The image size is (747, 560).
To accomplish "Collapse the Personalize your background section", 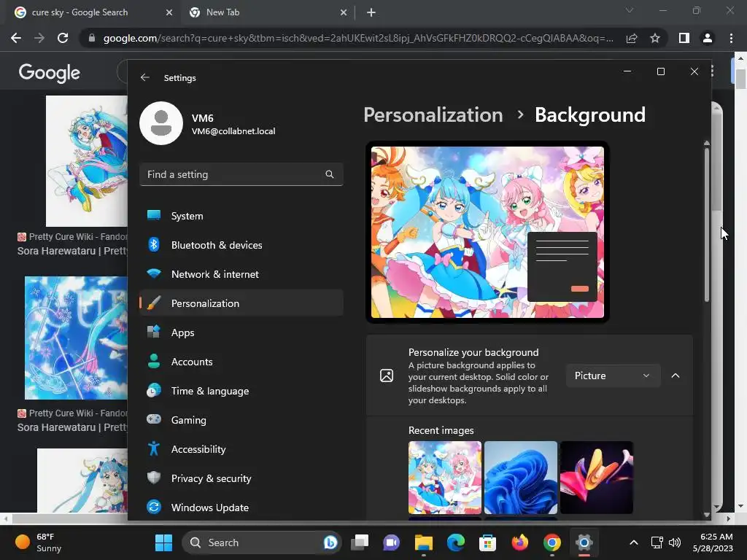I will (676, 376).
